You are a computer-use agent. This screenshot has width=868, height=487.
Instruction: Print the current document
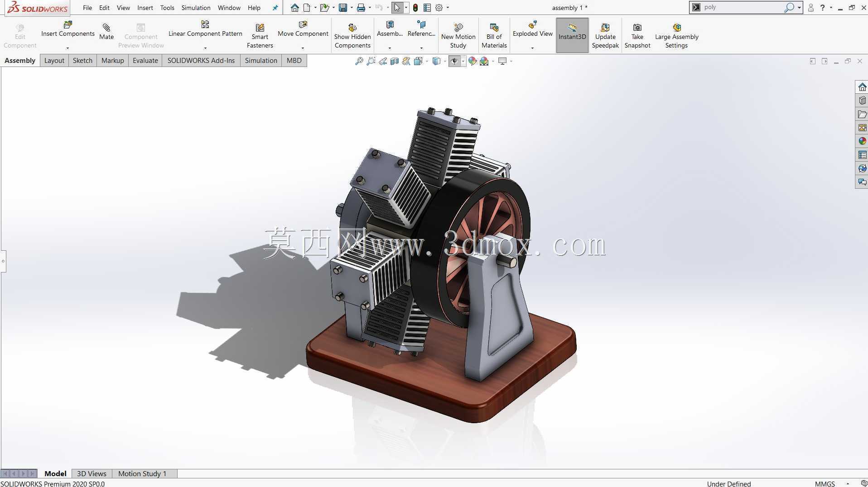point(361,8)
